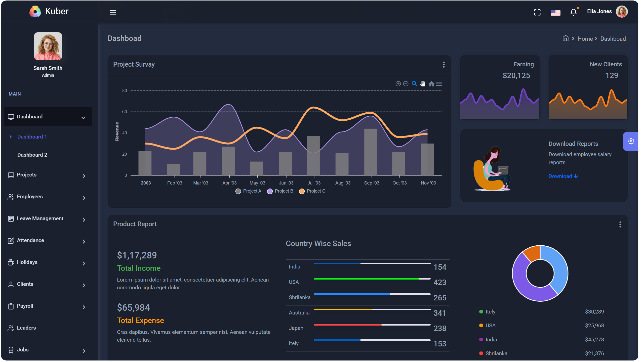Click the hamburger sidebar toggle icon

(x=113, y=12)
